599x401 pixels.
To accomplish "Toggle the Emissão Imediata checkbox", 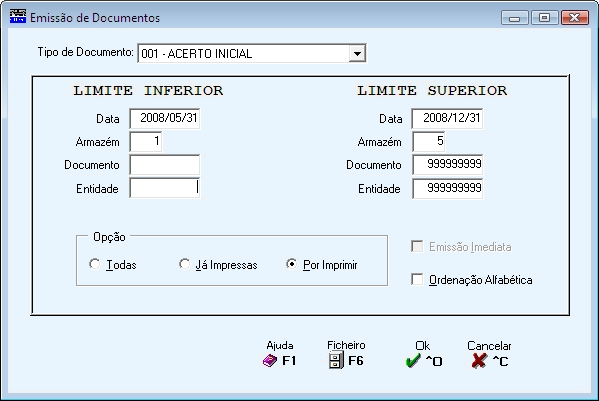I will point(417,246).
